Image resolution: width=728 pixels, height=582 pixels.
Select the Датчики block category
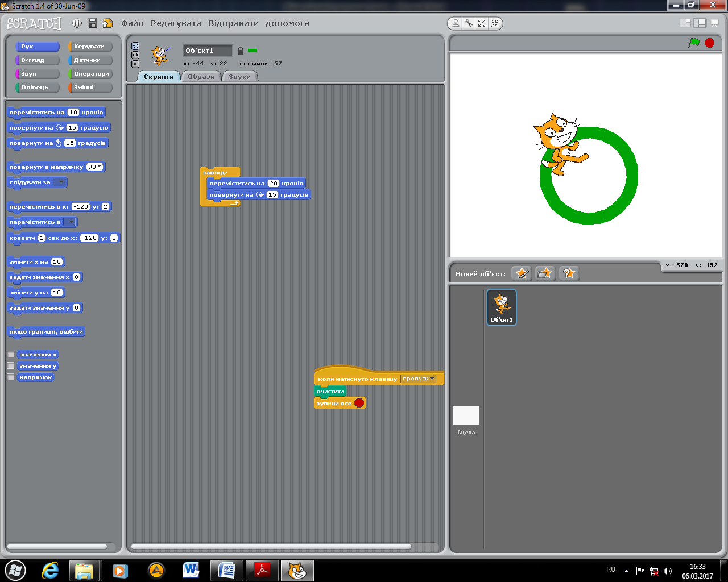point(90,60)
